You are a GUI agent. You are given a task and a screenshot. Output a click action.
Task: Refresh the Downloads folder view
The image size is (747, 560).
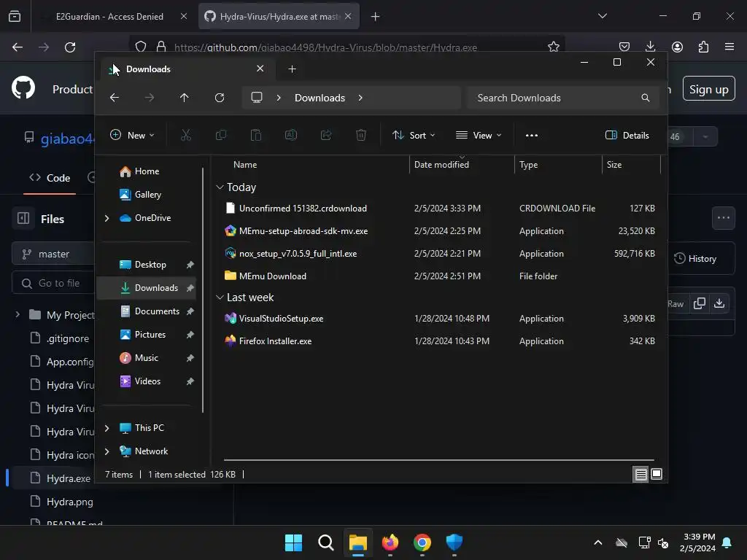[x=220, y=98]
